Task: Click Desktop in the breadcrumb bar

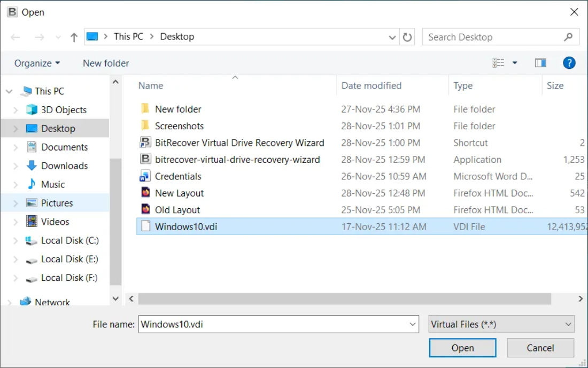Action: [177, 36]
